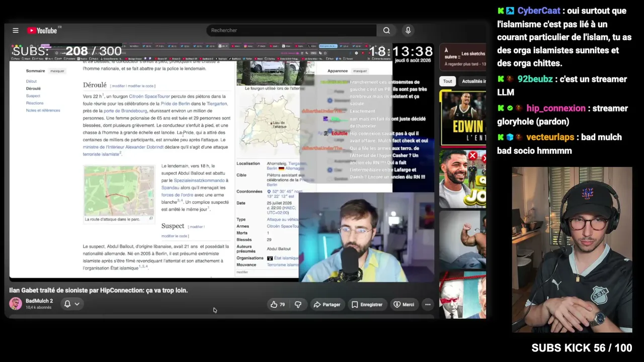Viewport: 644px width, 362px height.
Task: Open the recommended thumbnail showing a flexed arm
Action: coord(463,239)
